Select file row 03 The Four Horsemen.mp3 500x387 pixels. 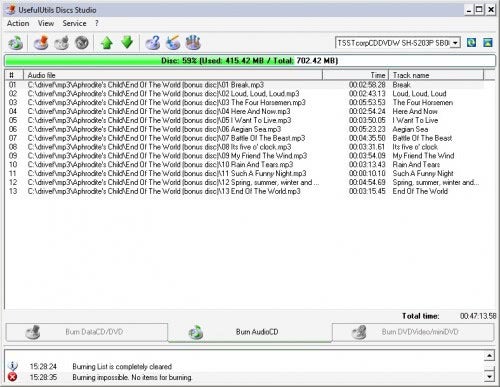(245, 102)
